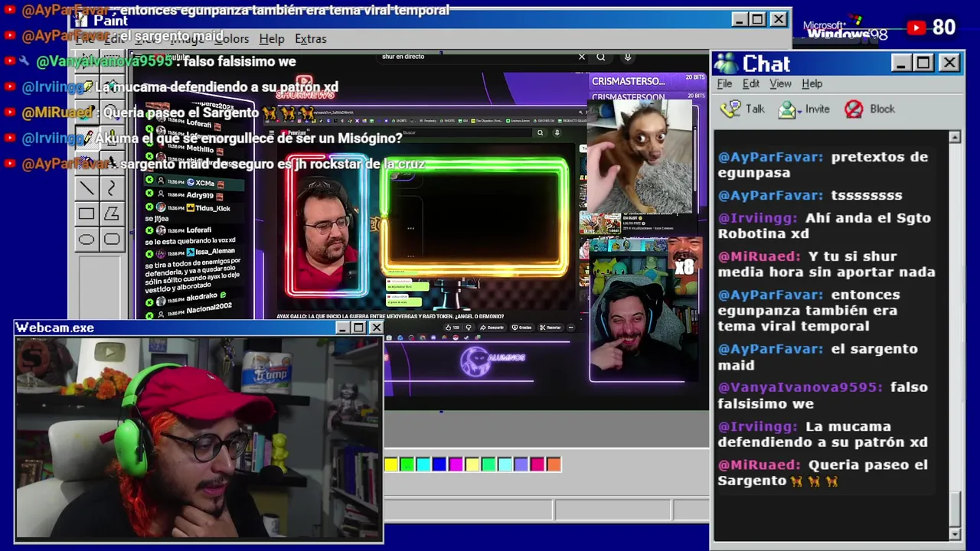Select the Curve tool in Paint
This screenshot has height=551, width=980.
pyautogui.click(x=112, y=188)
